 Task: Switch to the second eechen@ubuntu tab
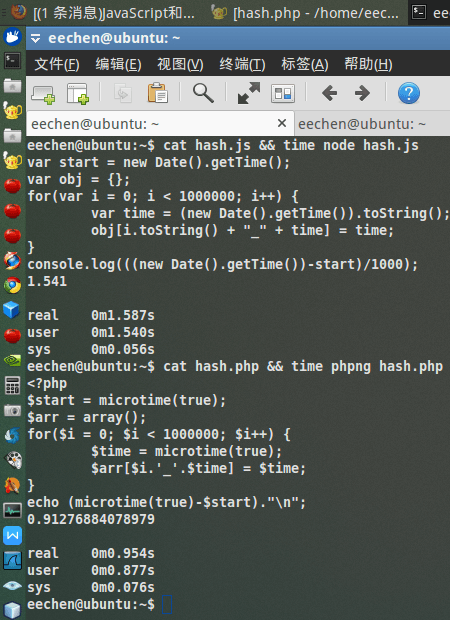[x=372, y=124]
